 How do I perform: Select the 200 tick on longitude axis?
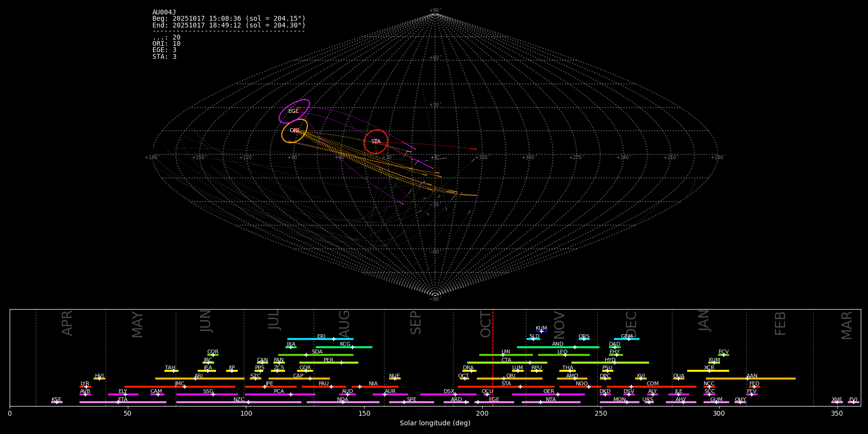tap(482, 413)
